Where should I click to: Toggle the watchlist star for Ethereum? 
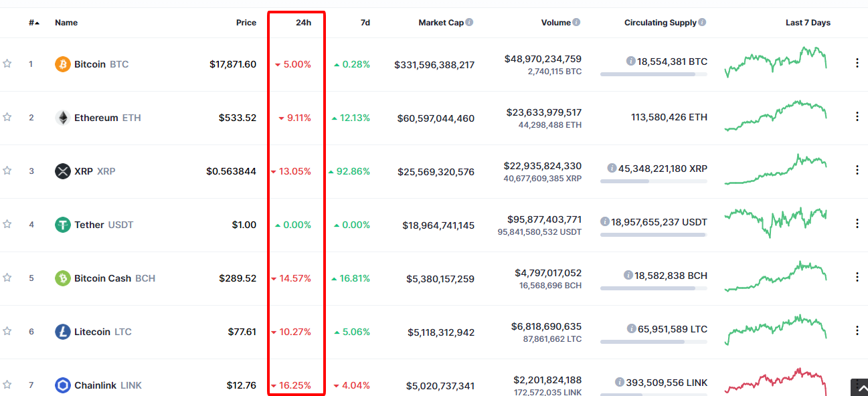[7, 117]
